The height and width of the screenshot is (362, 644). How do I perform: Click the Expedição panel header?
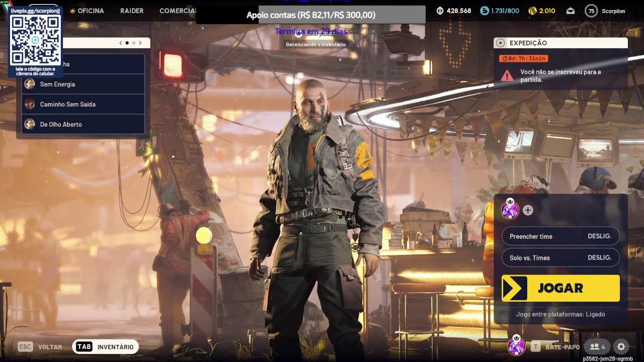click(x=560, y=43)
